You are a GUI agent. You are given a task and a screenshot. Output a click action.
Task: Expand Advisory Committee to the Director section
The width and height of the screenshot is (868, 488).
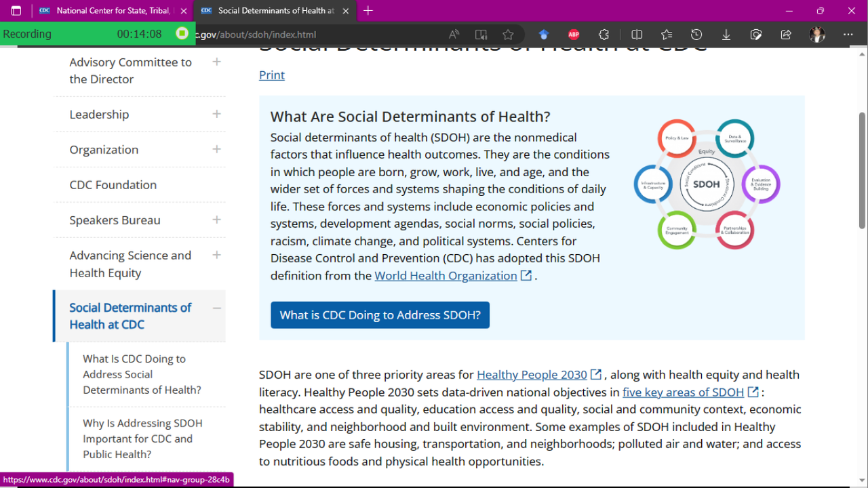click(216, 62)
